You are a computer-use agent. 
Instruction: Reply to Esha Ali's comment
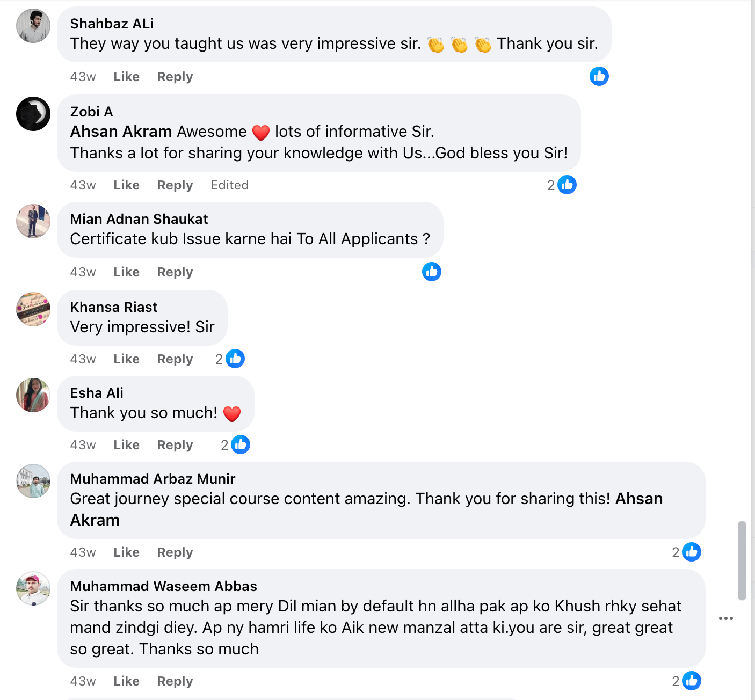[x=175, y=445]
